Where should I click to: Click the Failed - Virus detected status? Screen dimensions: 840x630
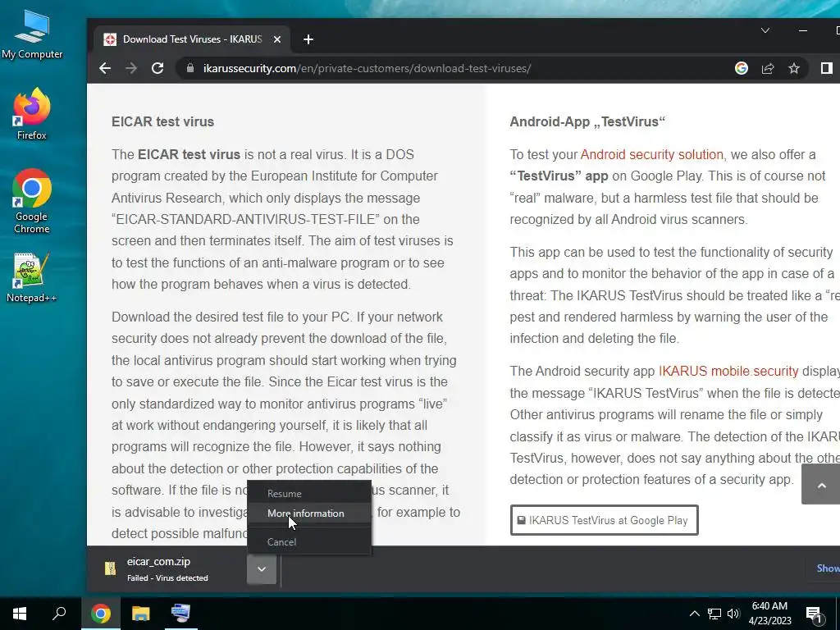(x=167, y=578)
